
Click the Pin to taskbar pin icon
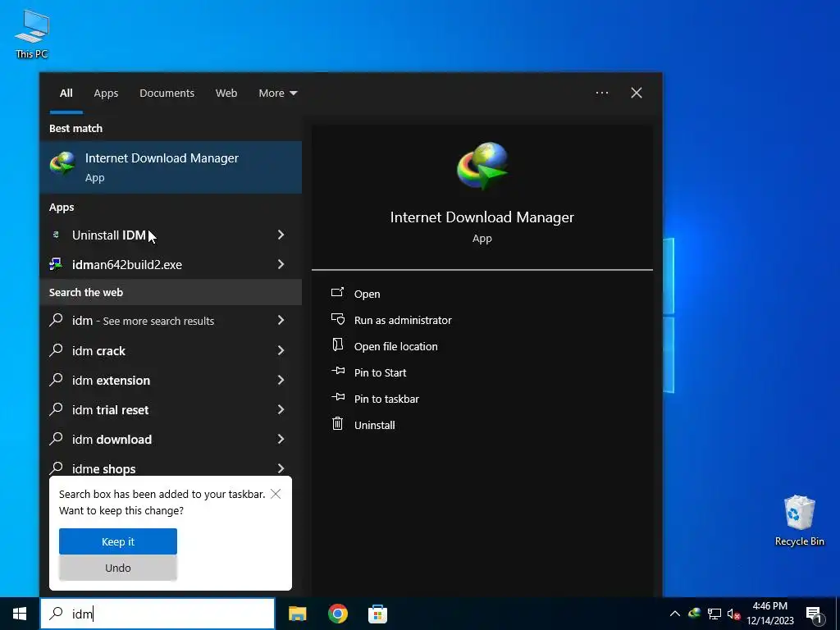[x=338, y=397]
